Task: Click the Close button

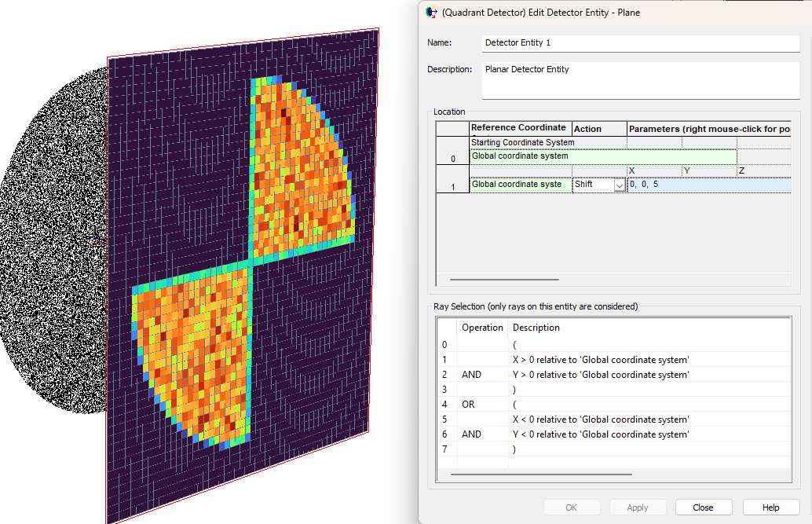Action: click(704, 508)
